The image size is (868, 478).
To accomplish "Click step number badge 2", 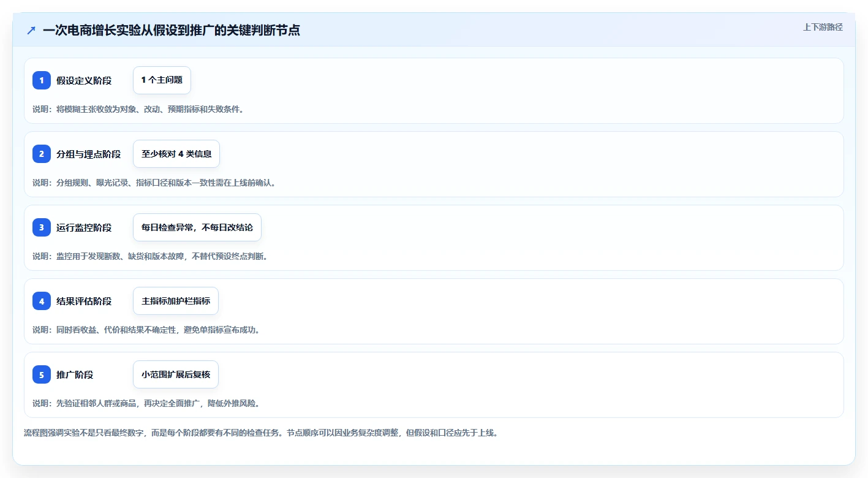I will point(42,154).
